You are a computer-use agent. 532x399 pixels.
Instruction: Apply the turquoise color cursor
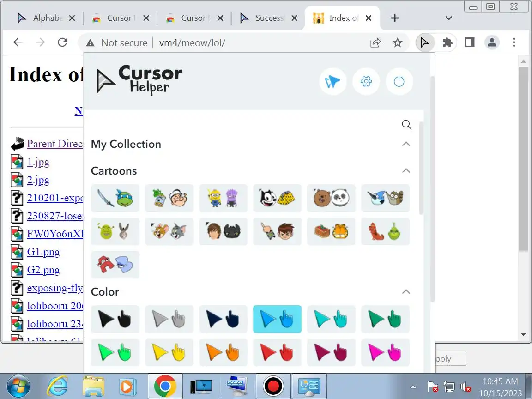tap(331, 319)
